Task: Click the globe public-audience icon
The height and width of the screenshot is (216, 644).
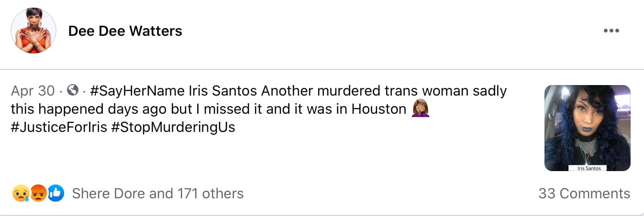Action: click(x=73, y=90)
